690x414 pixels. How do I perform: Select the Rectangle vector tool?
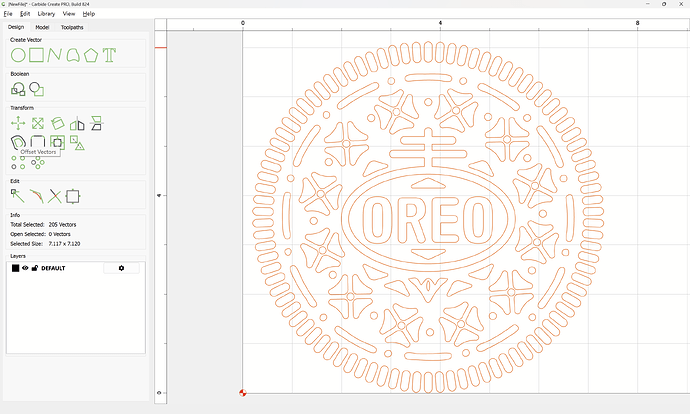36,55
